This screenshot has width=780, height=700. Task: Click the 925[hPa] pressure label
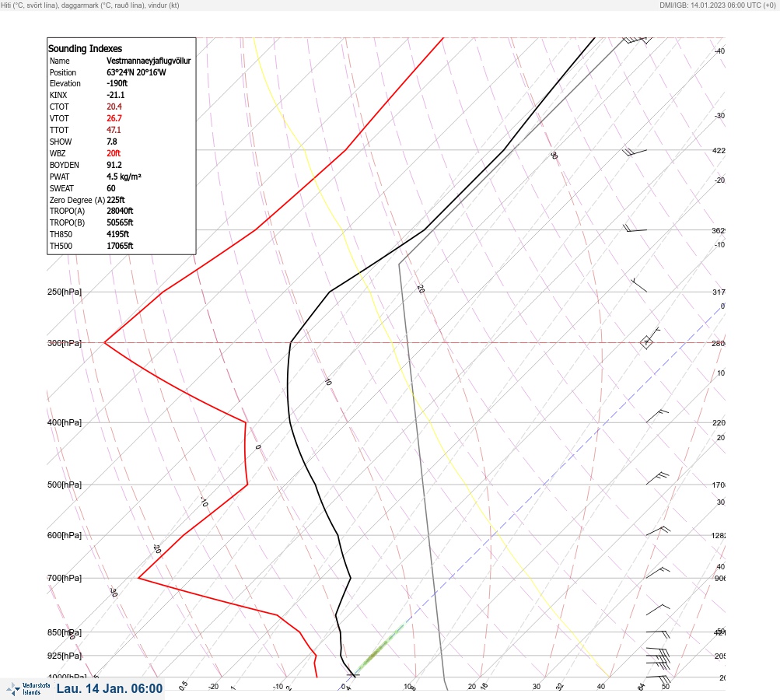point(65,656)
